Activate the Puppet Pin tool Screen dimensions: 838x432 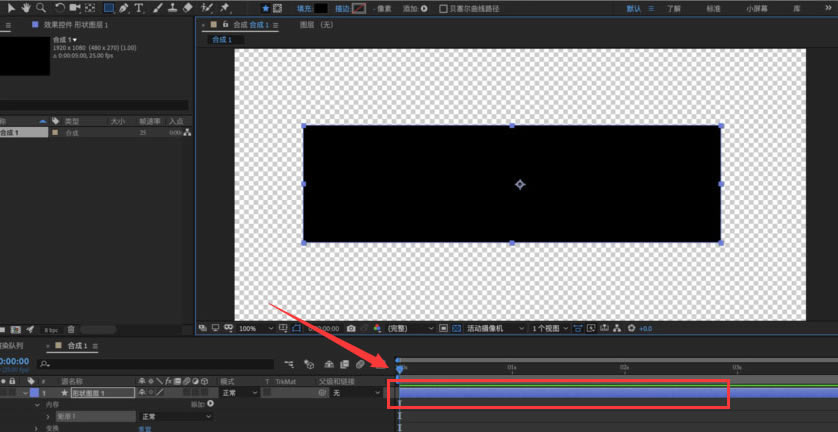tap(224, 8)
